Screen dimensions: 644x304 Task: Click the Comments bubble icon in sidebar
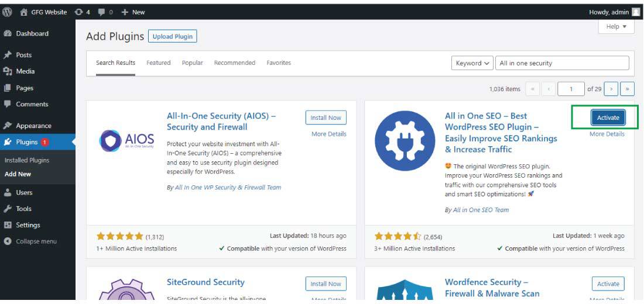point(8,104)
